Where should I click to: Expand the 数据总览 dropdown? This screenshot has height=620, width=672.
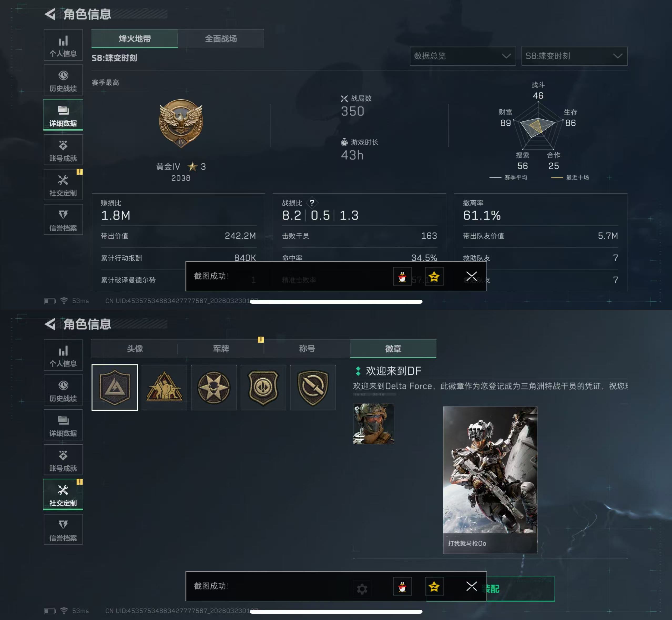point(463,56)
